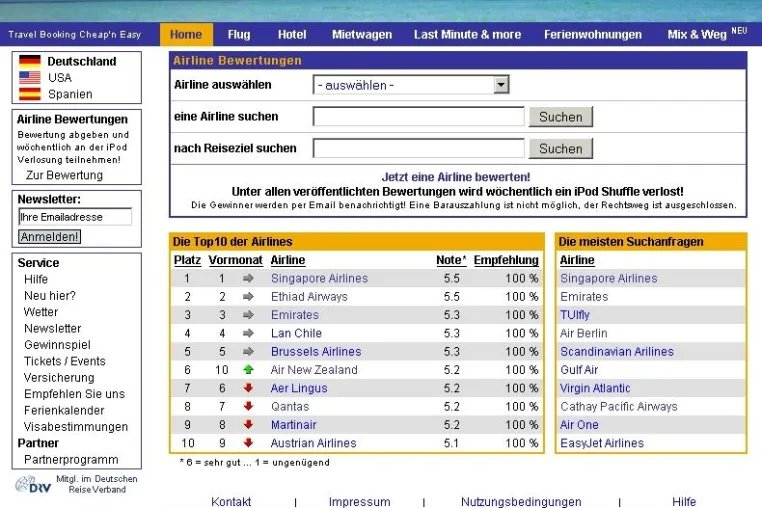The height and width of the screenshot is (508, 762).
Task: Open the Impressum footer link
Action: (360, 502)
